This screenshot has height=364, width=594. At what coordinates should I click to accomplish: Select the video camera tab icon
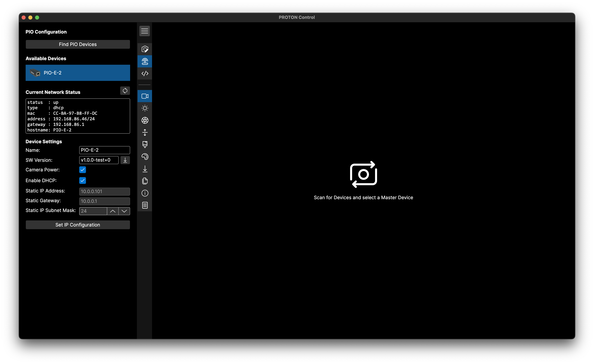[145, 96]
